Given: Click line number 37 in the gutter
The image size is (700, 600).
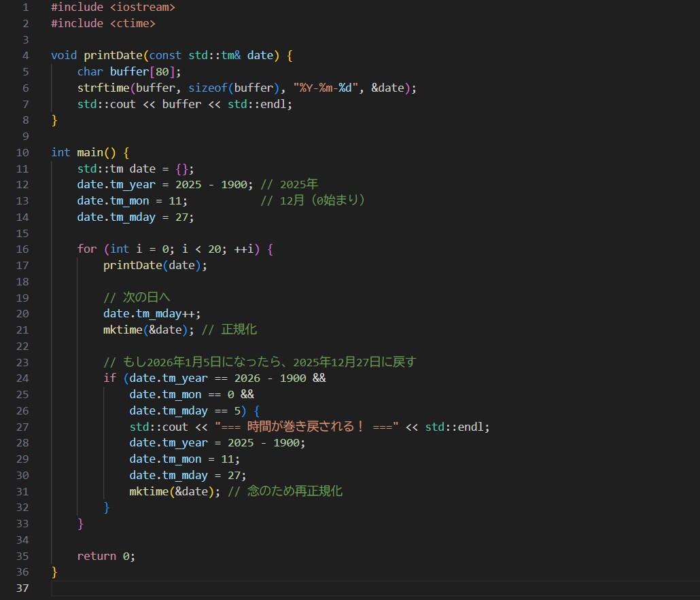Looking at the screenshot, I should (22, 588).
